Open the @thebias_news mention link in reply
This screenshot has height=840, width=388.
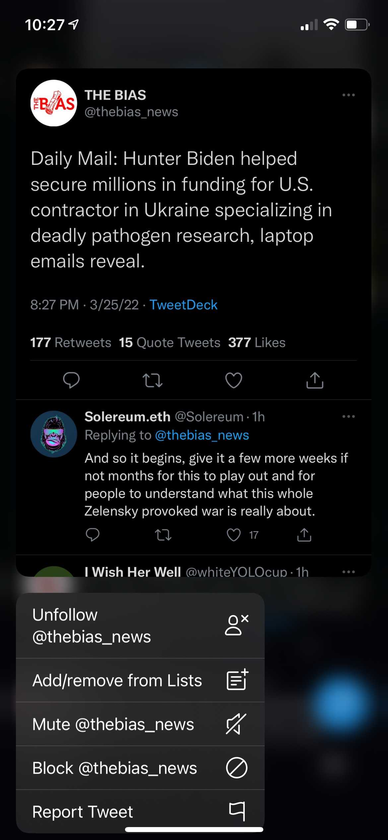[x=202, y=435]
